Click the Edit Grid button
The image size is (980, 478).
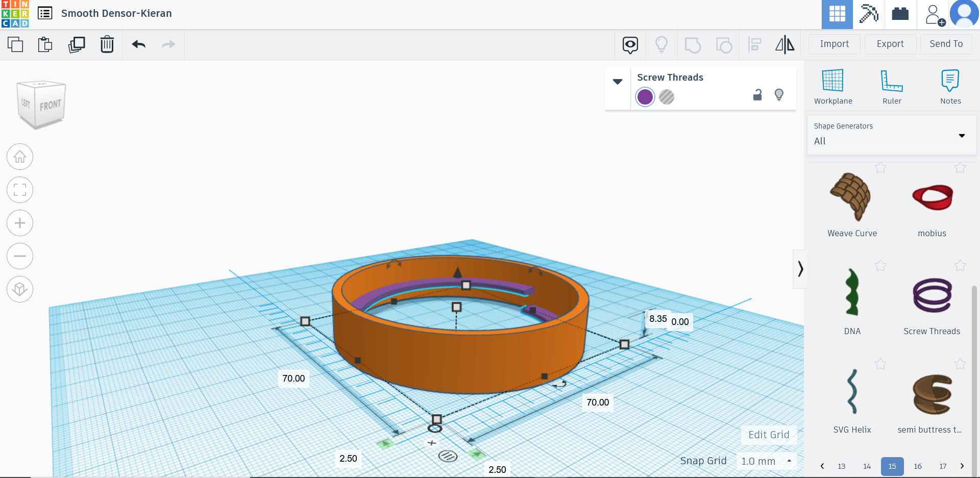pyautogui.click(x=769, y=435)
